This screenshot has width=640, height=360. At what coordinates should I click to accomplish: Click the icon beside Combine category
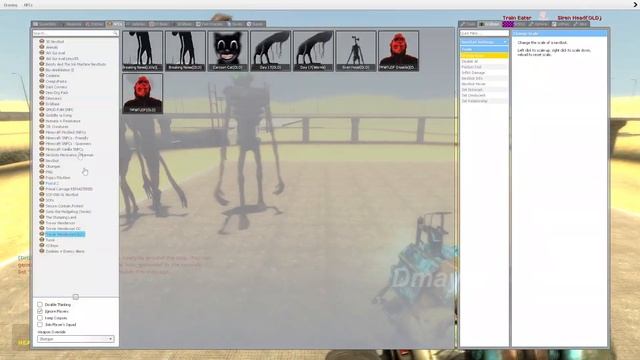(x=42, y=75)
